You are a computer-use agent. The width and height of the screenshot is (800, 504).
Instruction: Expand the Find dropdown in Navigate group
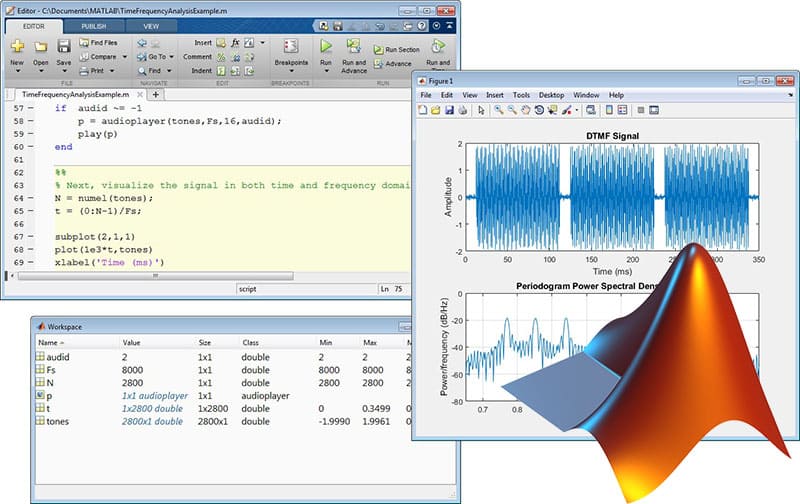click(x=169, y=71)
